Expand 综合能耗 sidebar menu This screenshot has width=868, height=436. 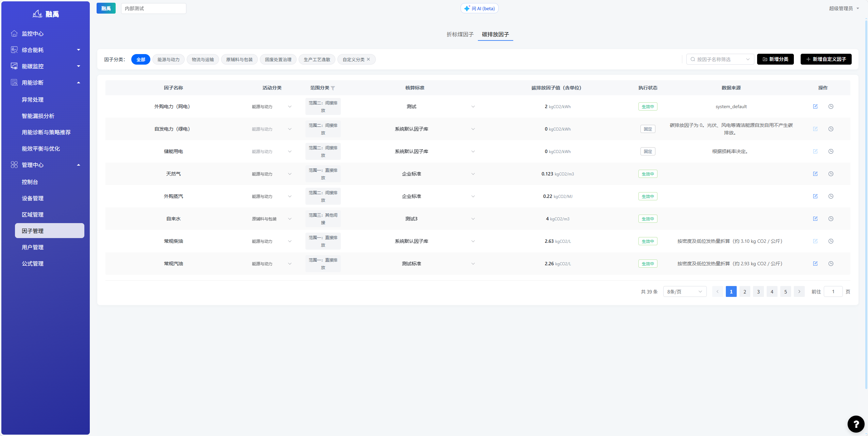pyautogui.click(x=46, y=50)
